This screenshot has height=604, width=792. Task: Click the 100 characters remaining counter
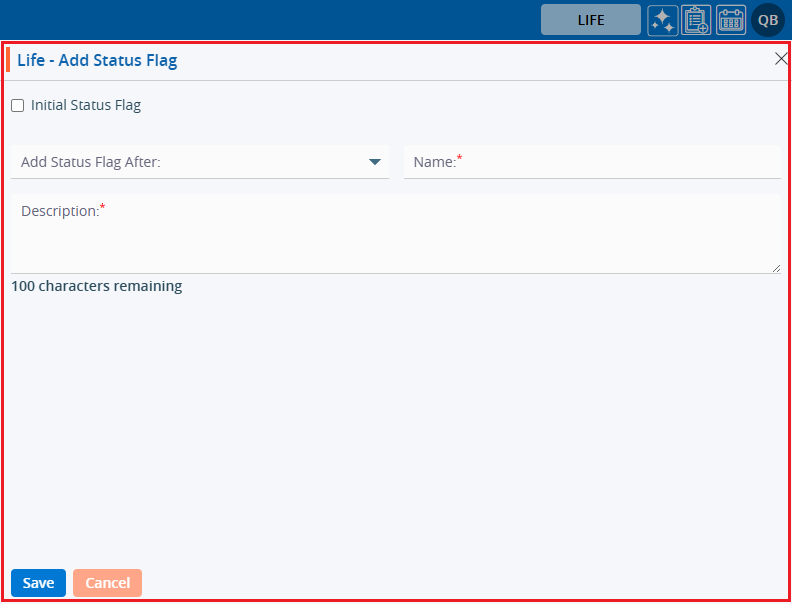click(96, 286)
